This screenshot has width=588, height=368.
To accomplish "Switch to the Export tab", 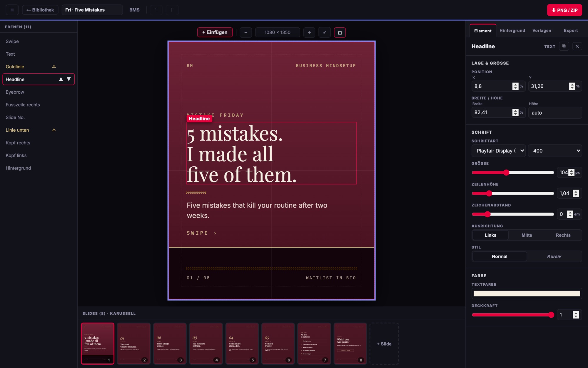I will pyautogui.click(x=570, y=31).
